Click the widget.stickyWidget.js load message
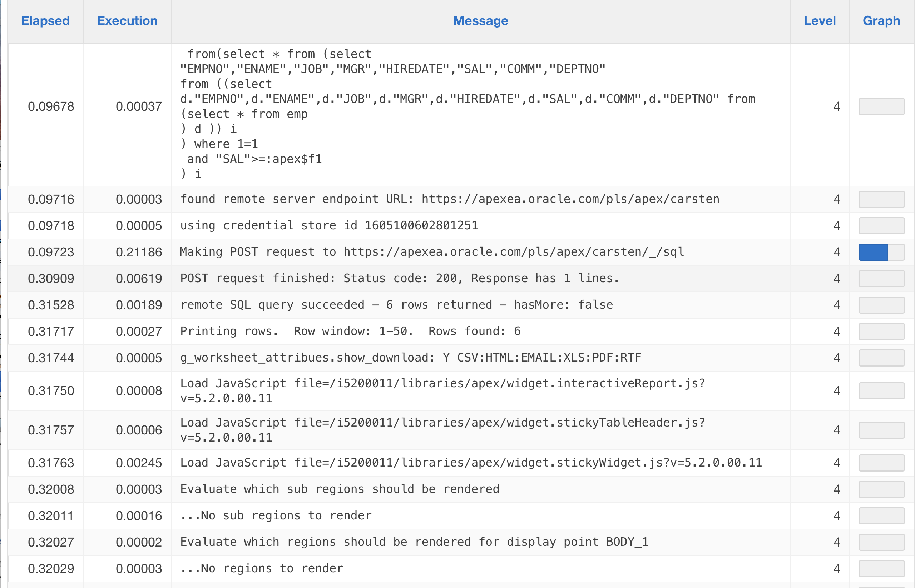 click(x=471, y=463)
